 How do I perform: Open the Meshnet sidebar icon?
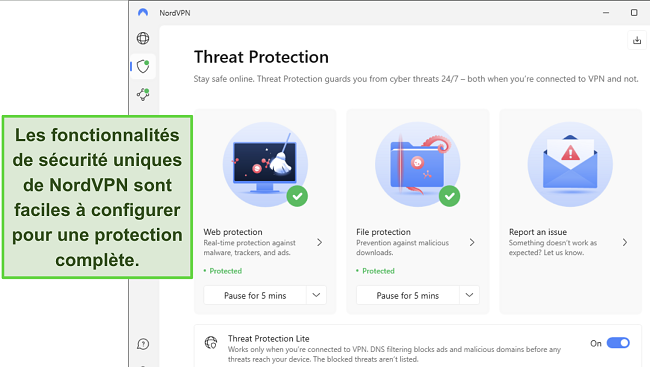click(x=143, y=95)
